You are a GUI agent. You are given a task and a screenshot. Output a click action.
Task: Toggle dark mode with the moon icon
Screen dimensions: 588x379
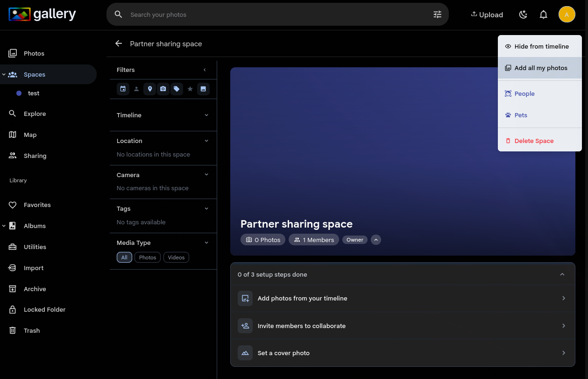pos(523,14)
